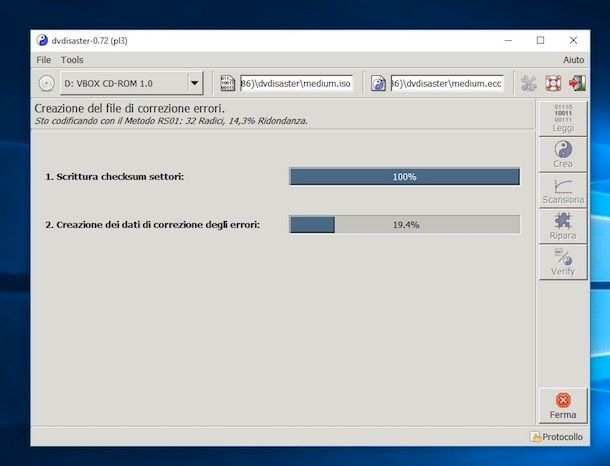Click the 100% checksum progress bar

point(405,177)
